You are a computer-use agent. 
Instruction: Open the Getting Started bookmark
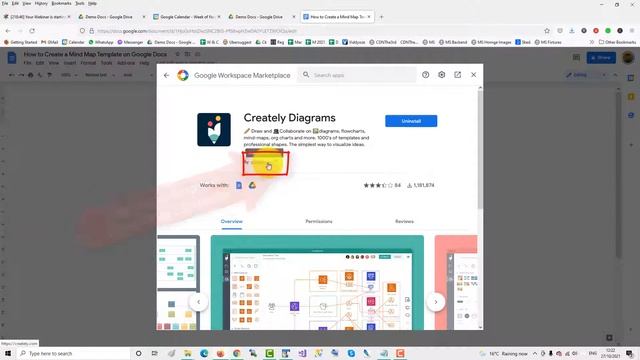pyautogui.click(x=20, y=42)
